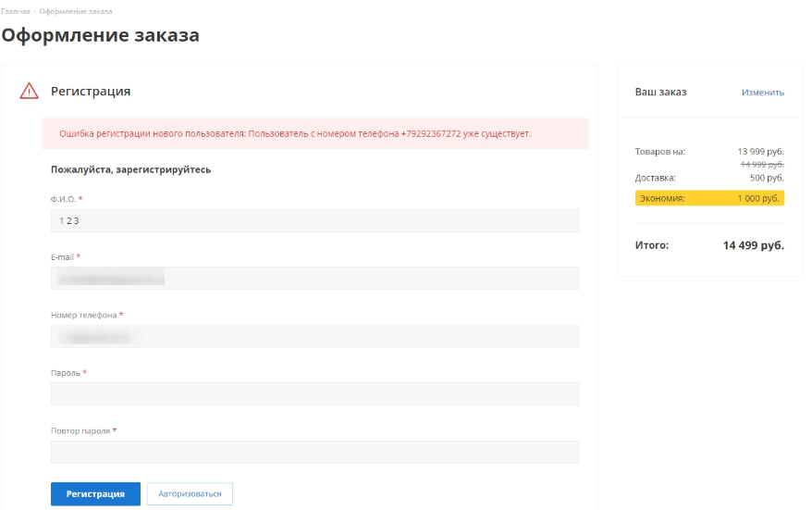
Task: Focus the Повтор пароля input field
Action: pyautogui.click(x=314, y=452)
